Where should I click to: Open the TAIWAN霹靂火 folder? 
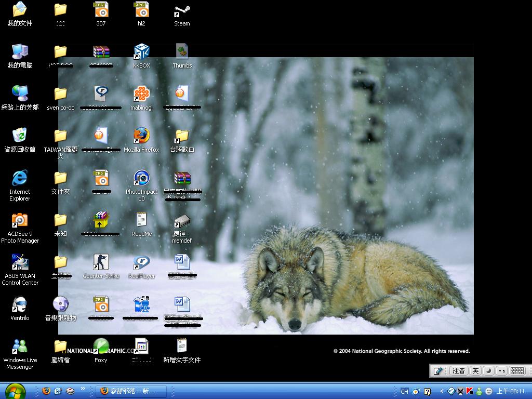coord(60,143)
